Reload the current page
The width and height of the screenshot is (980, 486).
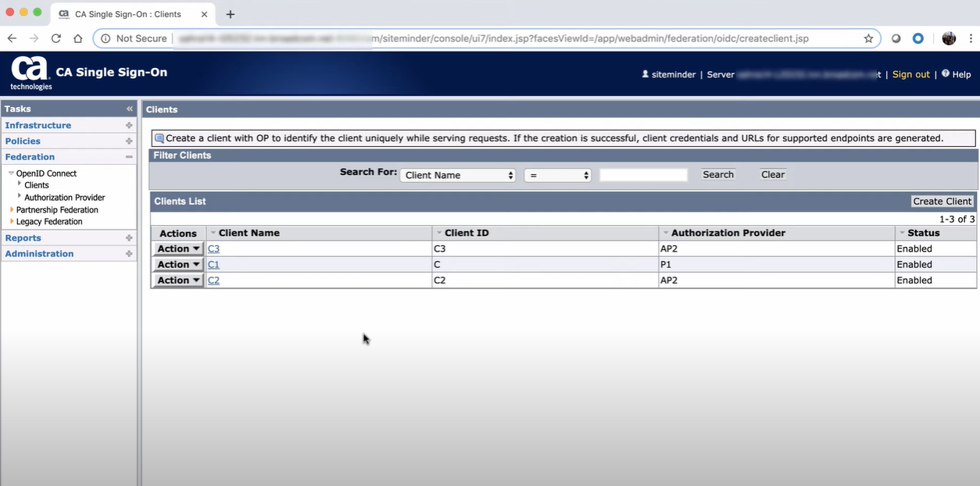55,38
